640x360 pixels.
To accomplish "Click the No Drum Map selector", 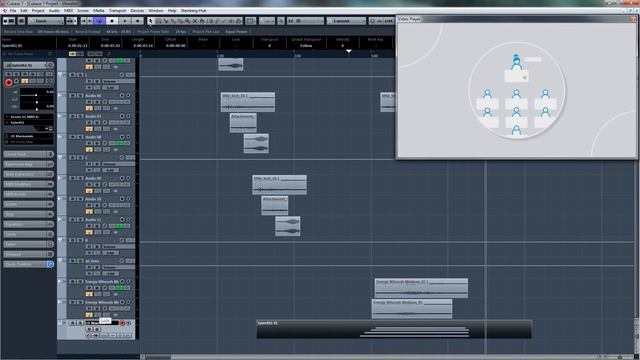I will 29,142.
